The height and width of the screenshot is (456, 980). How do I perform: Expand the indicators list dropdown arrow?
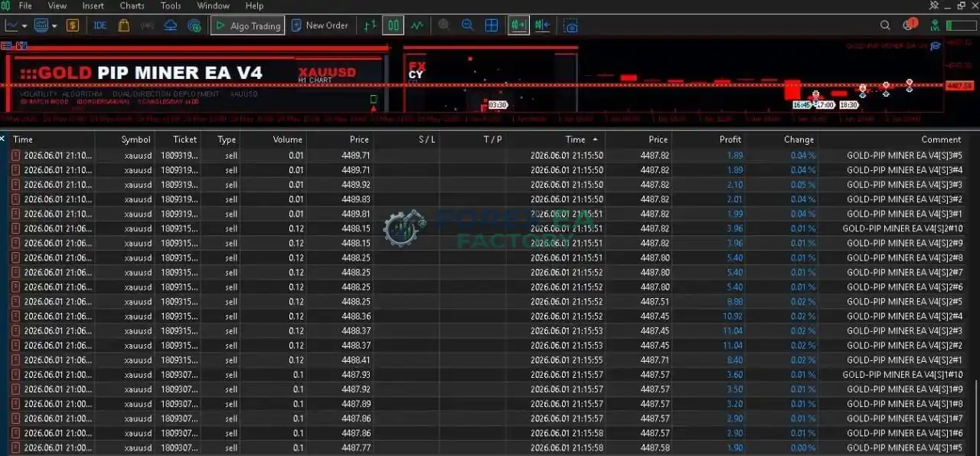pyautogui.click(x=54, y=25)
